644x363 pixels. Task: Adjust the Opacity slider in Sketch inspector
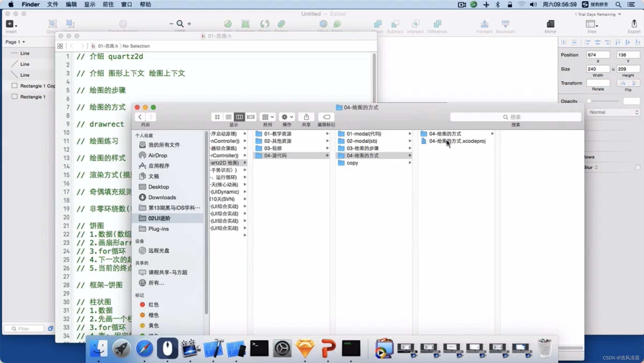point(604,101)
